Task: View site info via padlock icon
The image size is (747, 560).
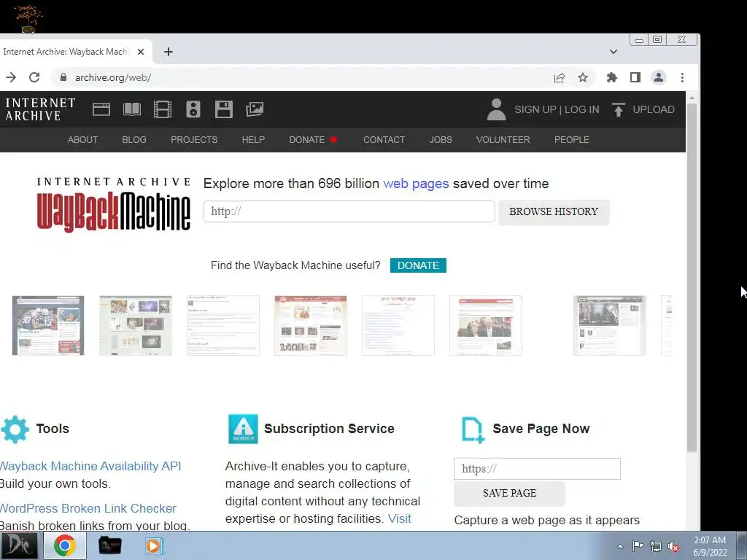Action: pos(63,77)
